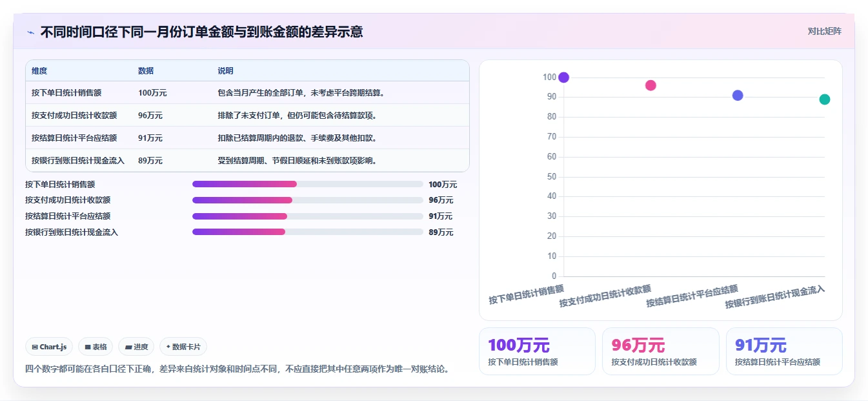The height and width of the screenshot is (401, 868).
Task: Open the 100万元 data card
Action: tap(537, 351)
